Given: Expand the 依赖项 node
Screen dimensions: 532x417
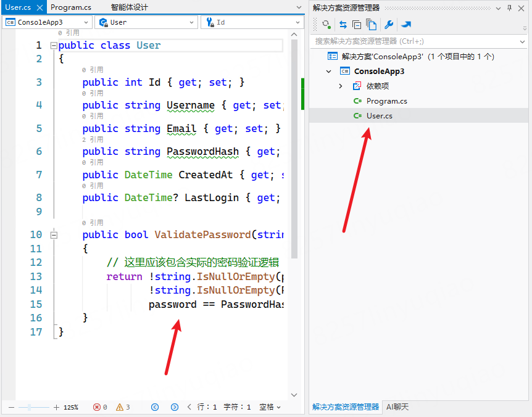Looking at the screenshot, I should point(341,86).
